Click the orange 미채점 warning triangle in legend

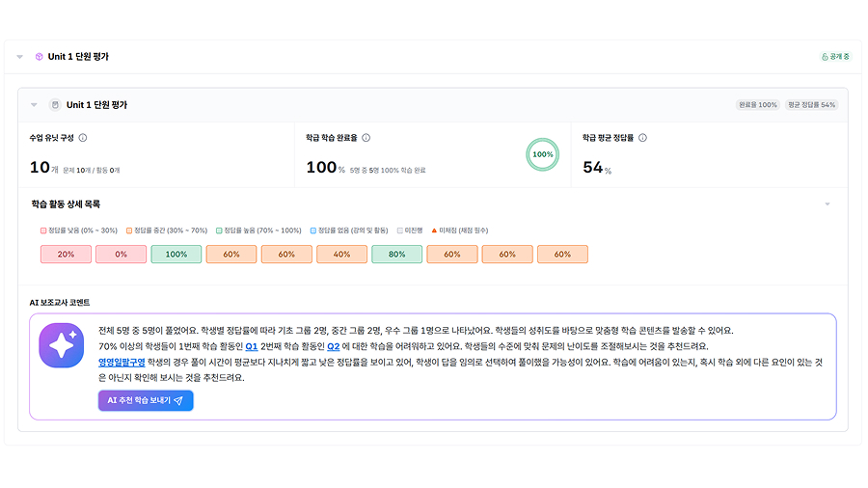[434, 230]
